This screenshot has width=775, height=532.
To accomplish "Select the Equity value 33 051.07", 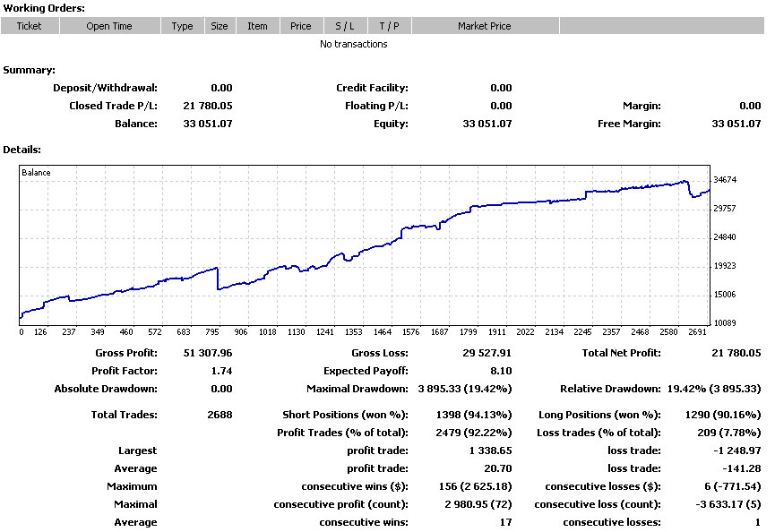I will (x=487, y=124).
